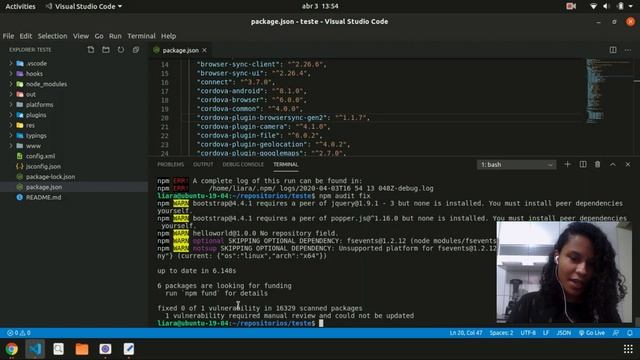This screenshot has height=360, width=640.
Task: Launch Google Chrome from the dock
Action: pos(11,349)
